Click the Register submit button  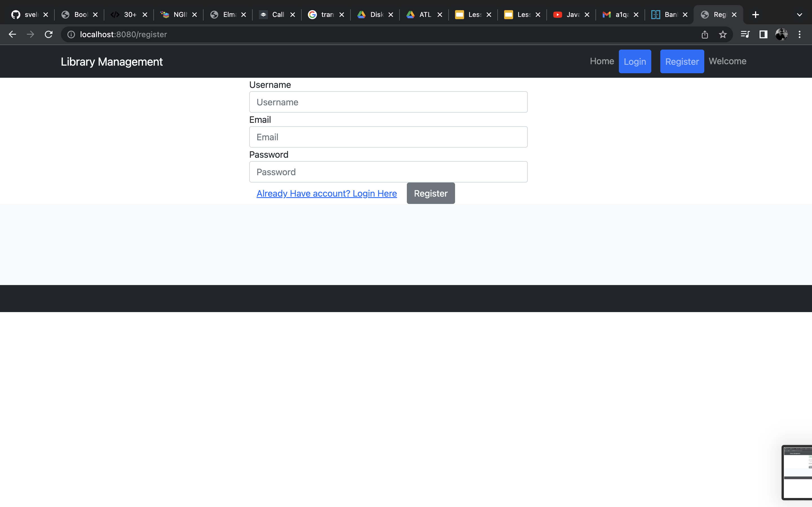click(431, 193)
